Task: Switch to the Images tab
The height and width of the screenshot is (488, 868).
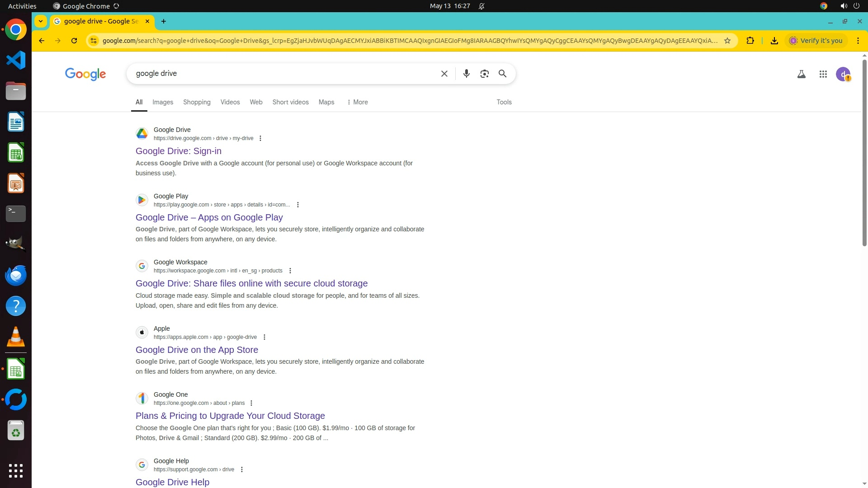Action: click(162, 102)
